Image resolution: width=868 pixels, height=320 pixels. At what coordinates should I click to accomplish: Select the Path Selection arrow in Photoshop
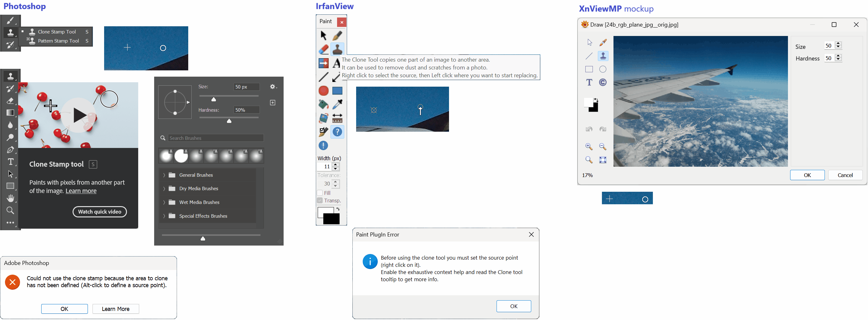click(10, 174)
